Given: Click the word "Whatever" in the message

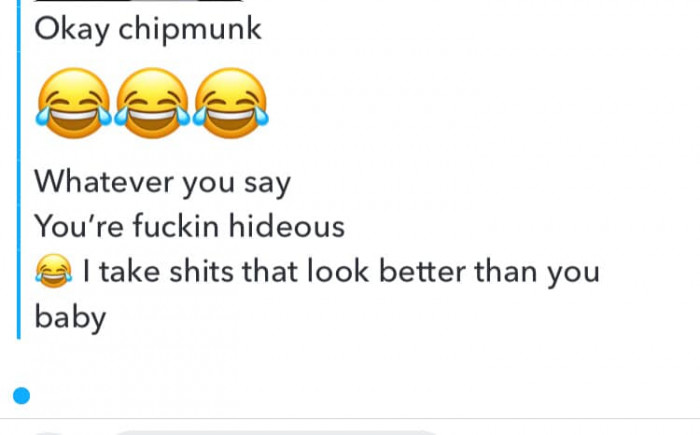Looking at the screenshot, I should 104,182.
